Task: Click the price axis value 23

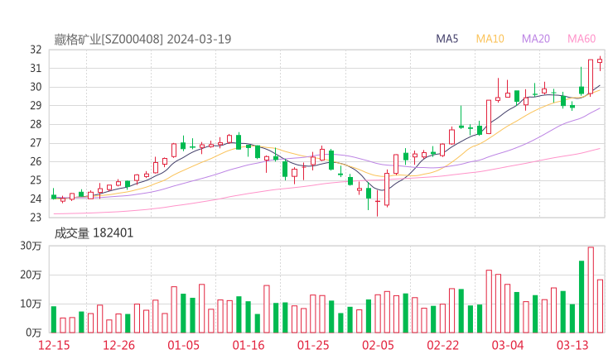Action: (36, 218)
